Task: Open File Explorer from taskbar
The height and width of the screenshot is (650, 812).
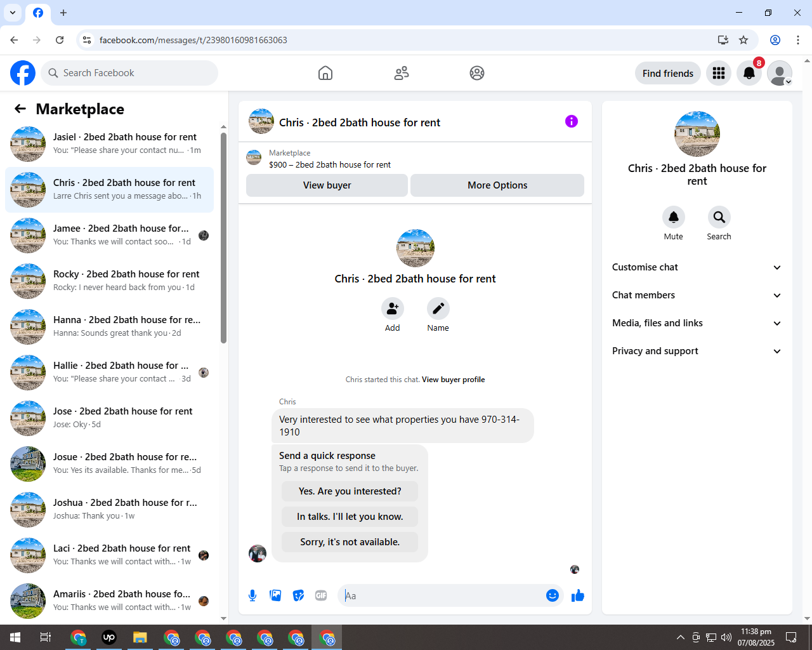Action: click(x=140, y=637)
